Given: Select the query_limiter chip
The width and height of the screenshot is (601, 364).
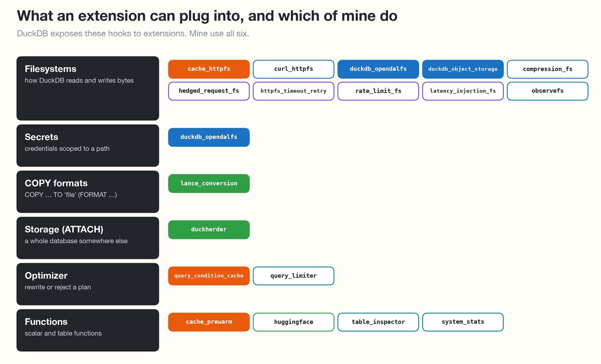Looking at the screenshot, I should pyautogui.click(x=294, y=276).
